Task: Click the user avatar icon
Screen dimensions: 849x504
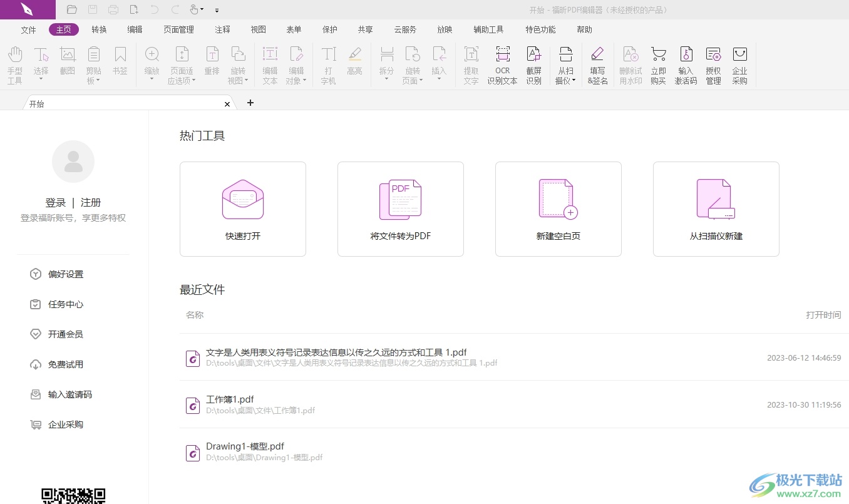Action: click(x=73, y=162)
